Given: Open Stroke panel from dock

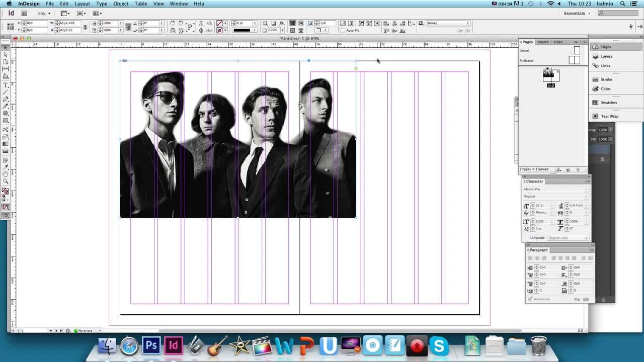Looking at the screenshot, I should pos(606,79).
